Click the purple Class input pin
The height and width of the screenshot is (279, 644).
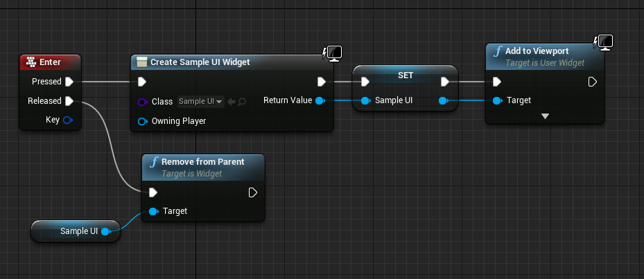tap(143, 102)
